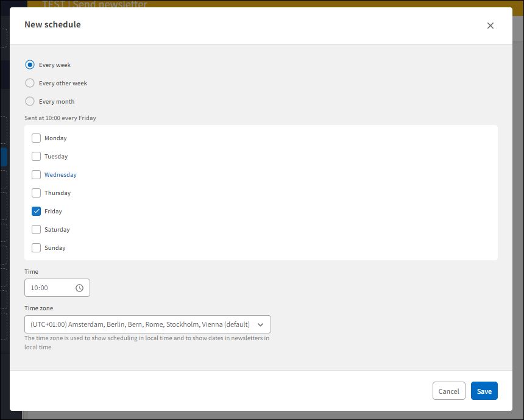Uncheck the Friday checkbox
524x420 pixels.
click(x=36, y=211)
